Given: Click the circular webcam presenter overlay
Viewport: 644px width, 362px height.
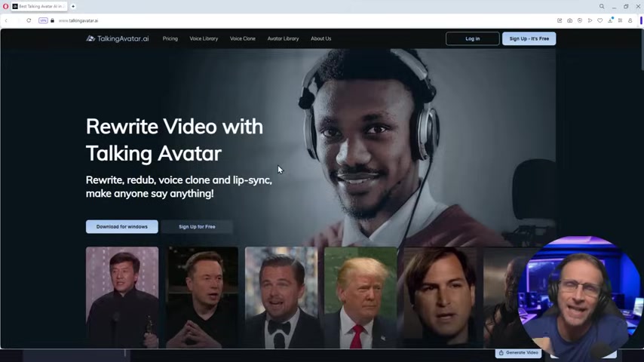Looking at the screenshot, I should tap(579, 297).
